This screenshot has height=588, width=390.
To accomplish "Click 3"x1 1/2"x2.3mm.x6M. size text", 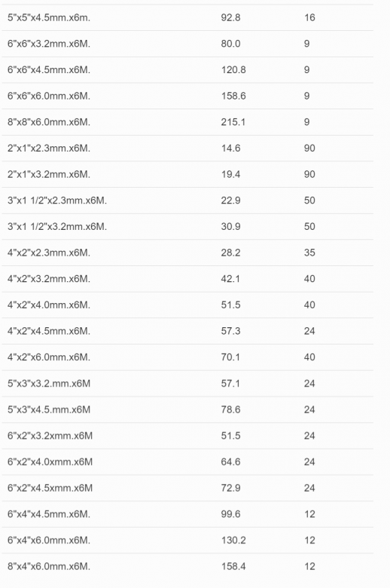I will (x=57, y=201).
